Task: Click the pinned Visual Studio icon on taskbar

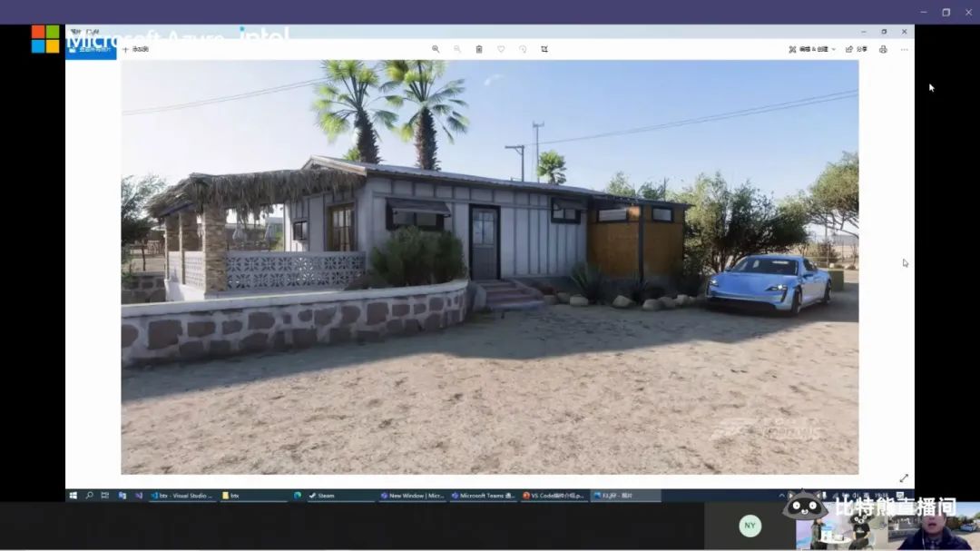Action: (x=139, y=496)
